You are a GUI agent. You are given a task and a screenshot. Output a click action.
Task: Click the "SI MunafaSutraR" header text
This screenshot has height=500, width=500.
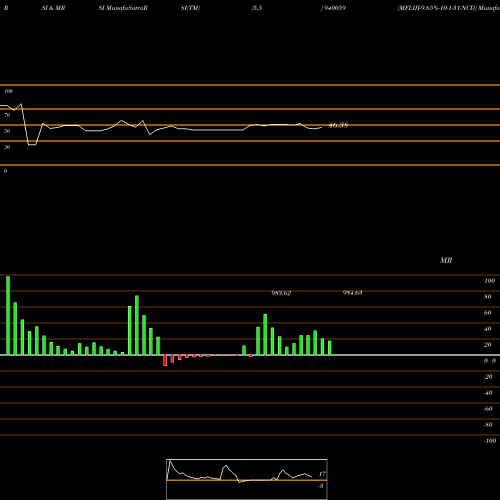(123, 8)
